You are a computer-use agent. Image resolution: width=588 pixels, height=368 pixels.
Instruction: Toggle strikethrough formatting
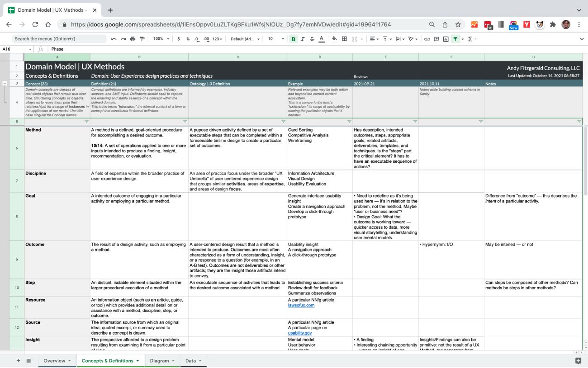coord(312,39)
